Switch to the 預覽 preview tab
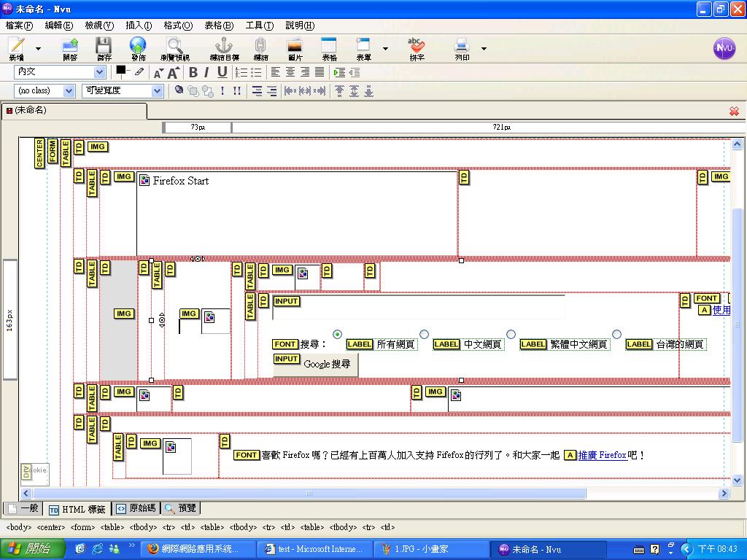The width and height of the screenshot is (747, 560). (x=181, y=508)
